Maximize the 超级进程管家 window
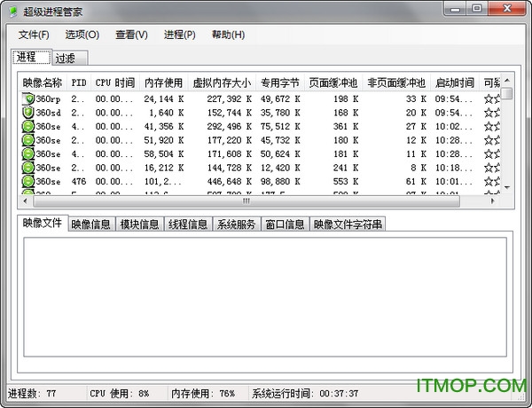This screenshot has width=532, height=408. tap(477, 9)
